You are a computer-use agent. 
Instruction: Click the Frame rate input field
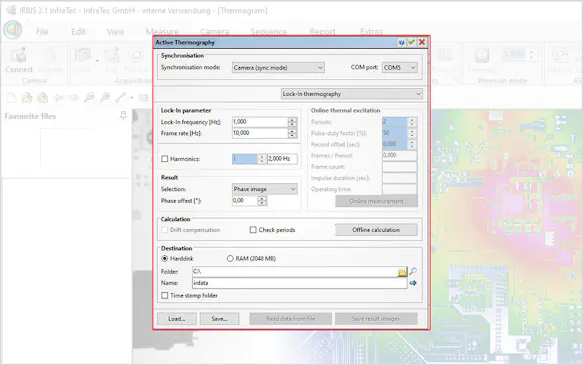[x=260, y=133]
